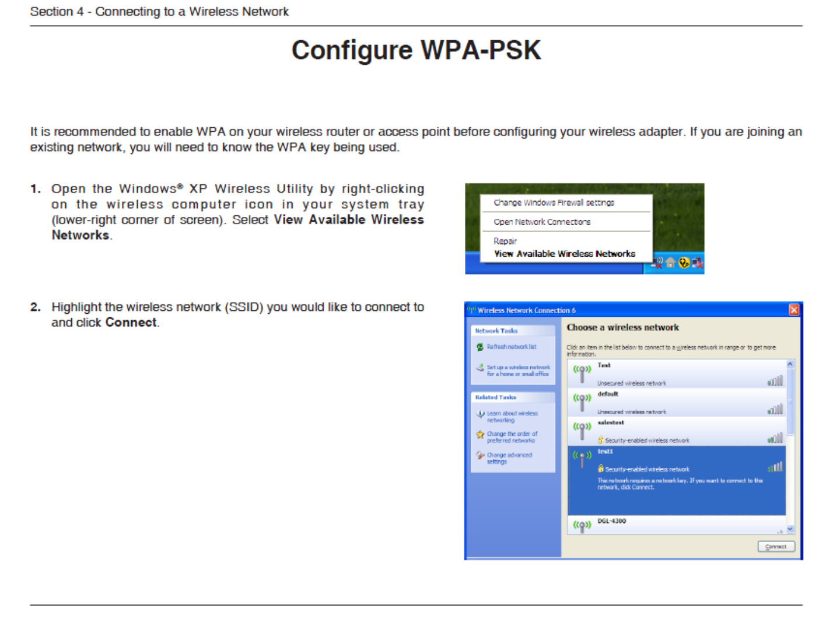Click the network list scrollbar thumb
Image resolution: width=840 pixels, height=630 pixels.
pyautogui.click(x=790, y=402)
